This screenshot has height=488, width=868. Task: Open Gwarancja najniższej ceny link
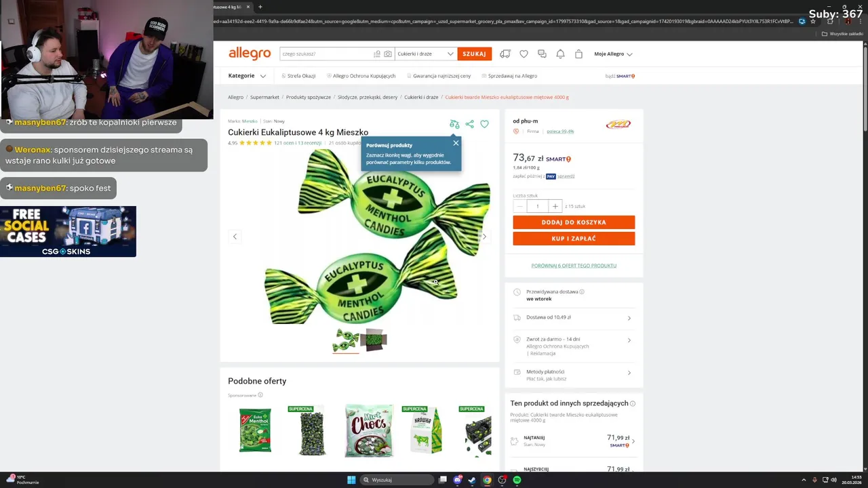(439, 76)
